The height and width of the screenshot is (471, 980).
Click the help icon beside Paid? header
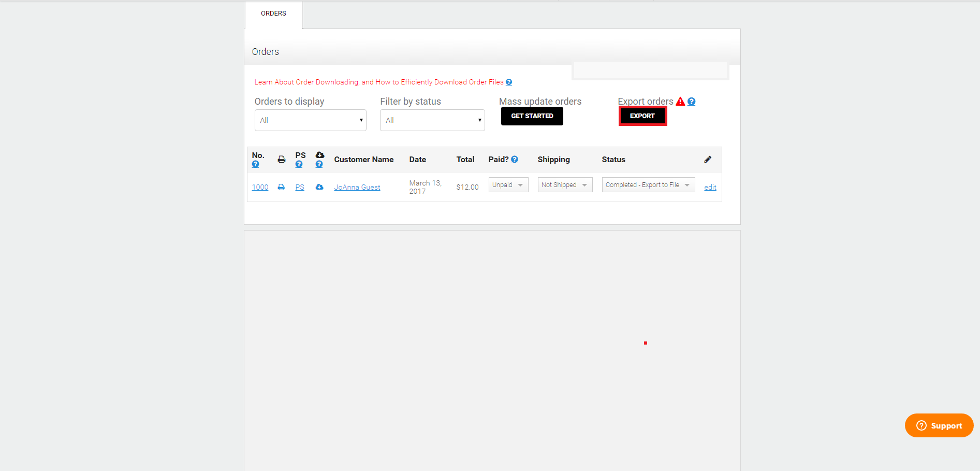click(x=515, y=160)
